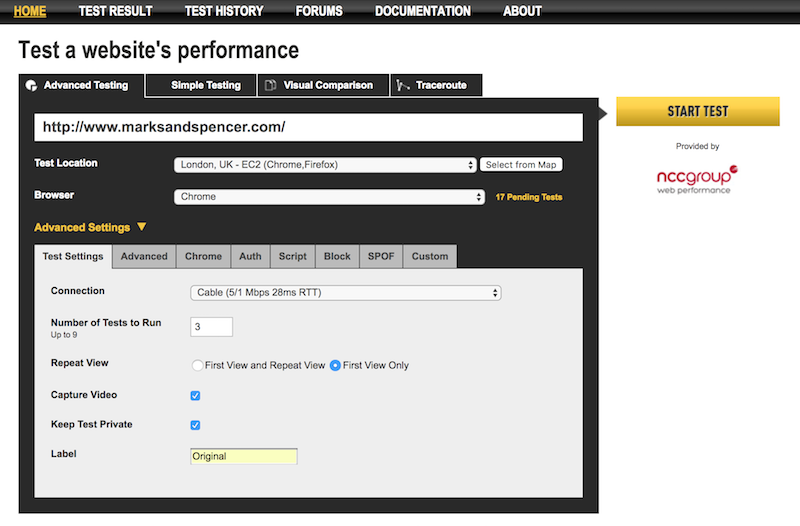This screenshot has width=800, height=526.
Task: Open the Documentation menu item
Action: point(422,11)
